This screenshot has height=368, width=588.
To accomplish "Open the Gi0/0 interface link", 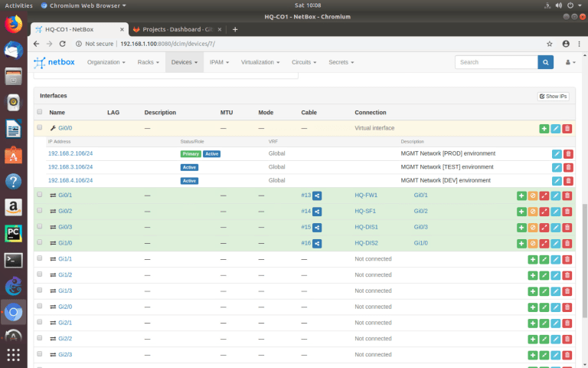I will pos(65,128).
